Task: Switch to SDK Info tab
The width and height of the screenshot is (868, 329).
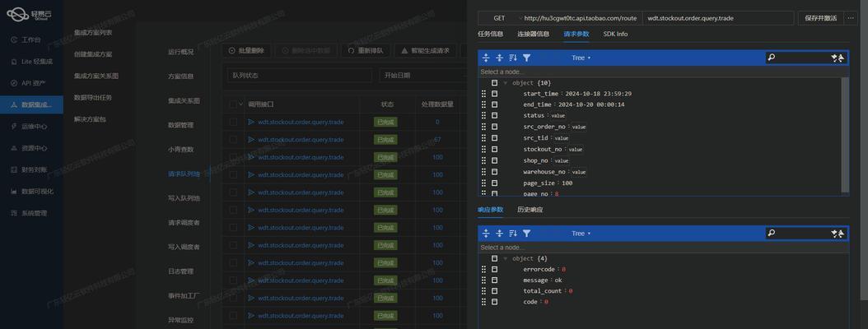Action: 615,34
